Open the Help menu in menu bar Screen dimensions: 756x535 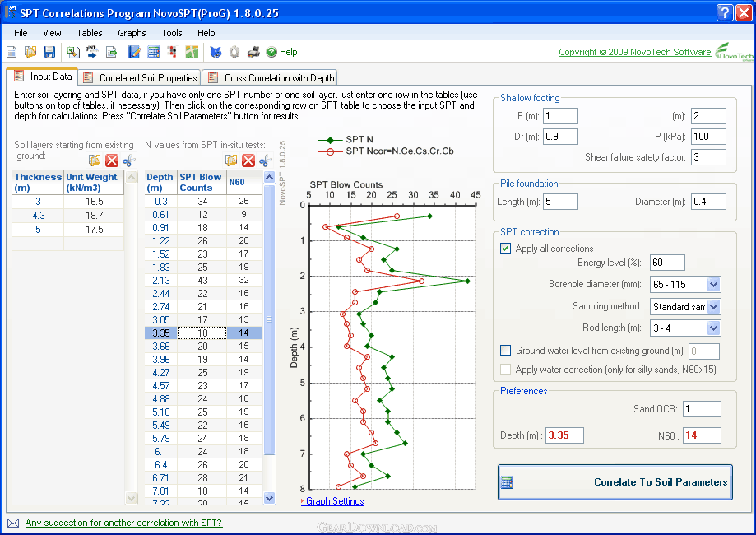pyautogui.click(x=206, y=33)
